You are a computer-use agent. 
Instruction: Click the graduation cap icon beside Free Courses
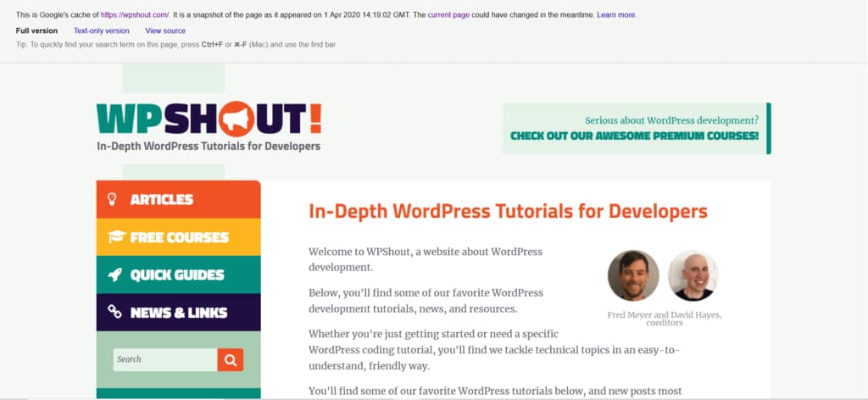coord(116,236)
